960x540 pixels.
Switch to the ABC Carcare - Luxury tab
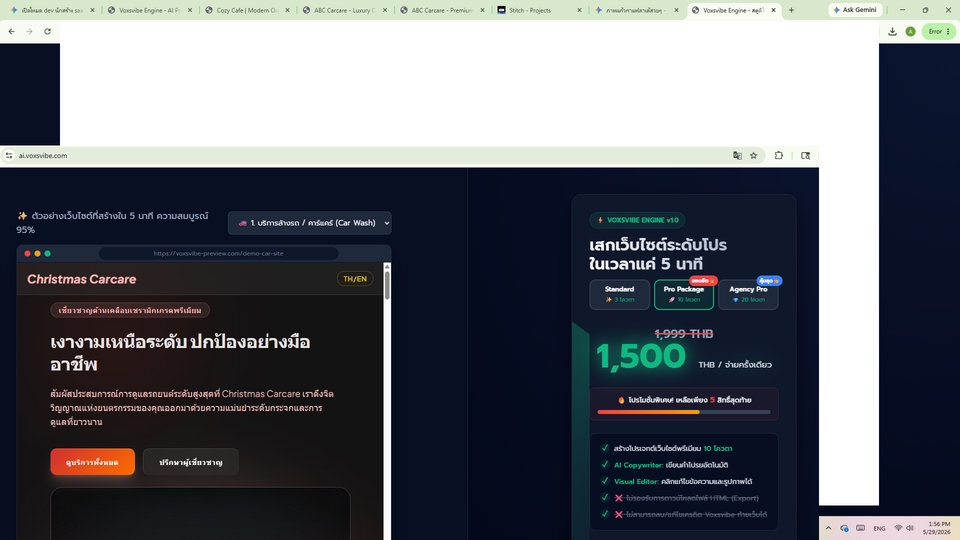pyautogui.click(x=345, y=10)
